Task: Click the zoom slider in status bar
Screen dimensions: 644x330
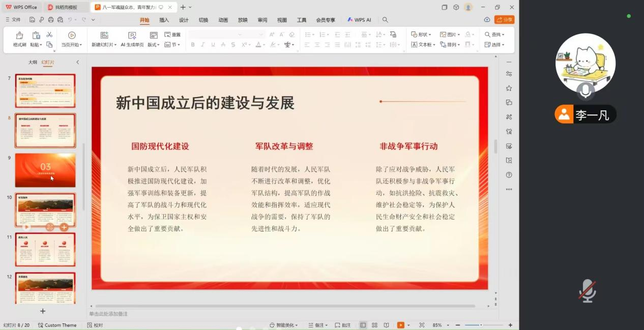Action: point(481,325)
